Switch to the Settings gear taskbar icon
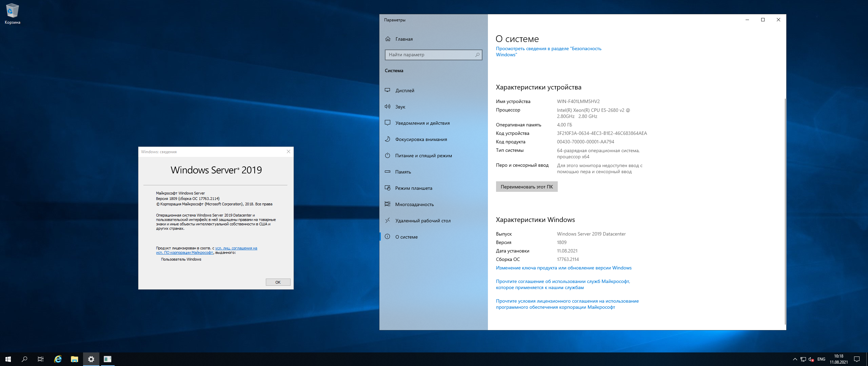 [91, 359]
